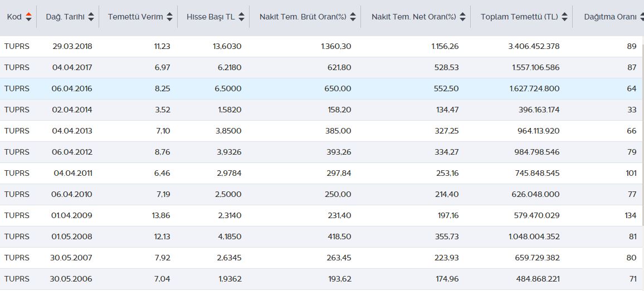Click gross ratio value 1.360,30
This screenshot has width=644, height=291.
[336, 46]
